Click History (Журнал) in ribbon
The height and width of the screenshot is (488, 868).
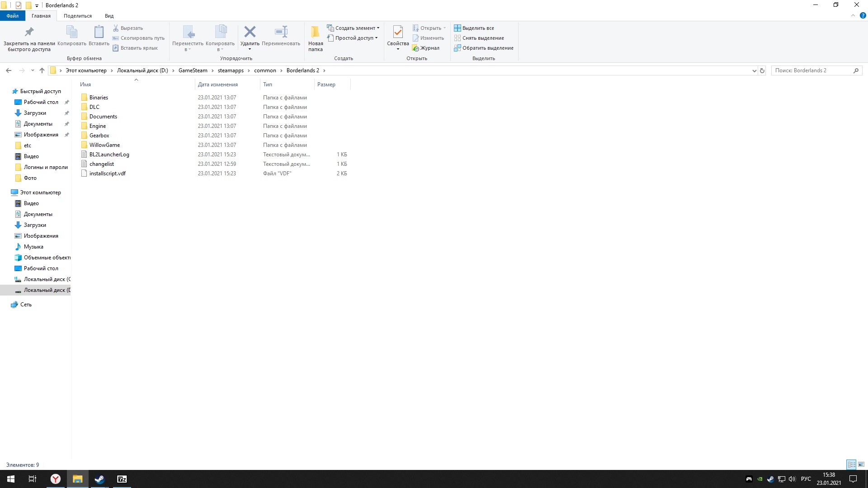pos(426,48)
